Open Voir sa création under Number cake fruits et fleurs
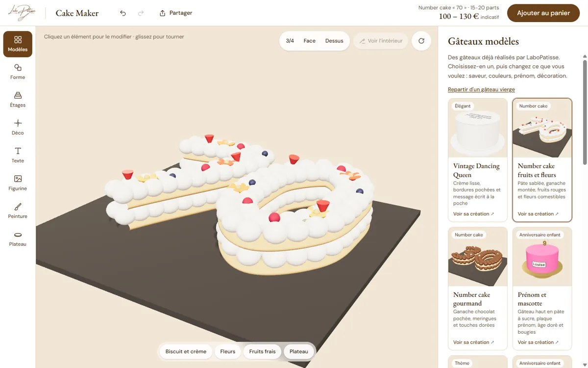 point(539,214)
